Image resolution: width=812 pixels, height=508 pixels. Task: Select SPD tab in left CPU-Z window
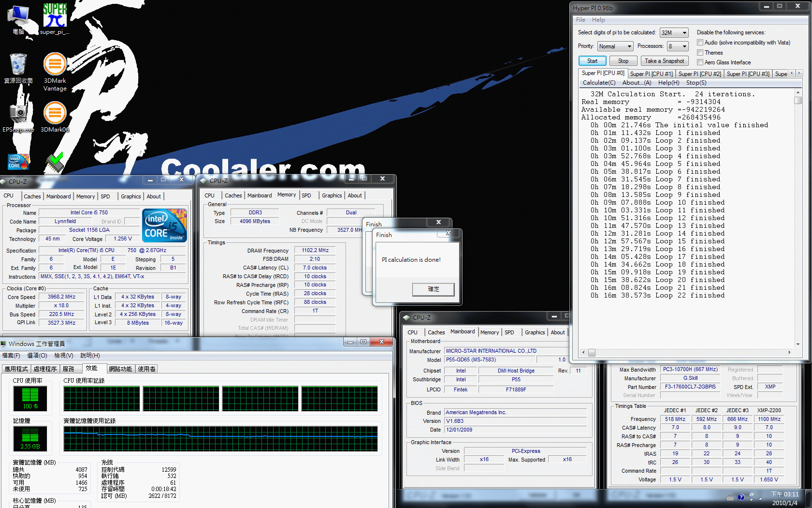point(105,196)
